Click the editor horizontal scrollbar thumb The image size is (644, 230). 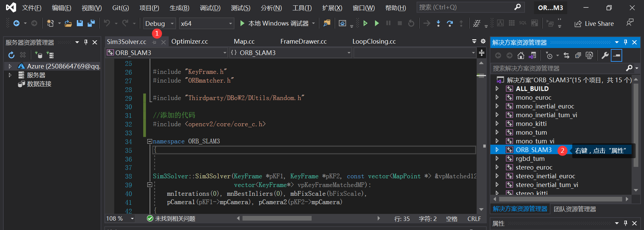[277, 218]
